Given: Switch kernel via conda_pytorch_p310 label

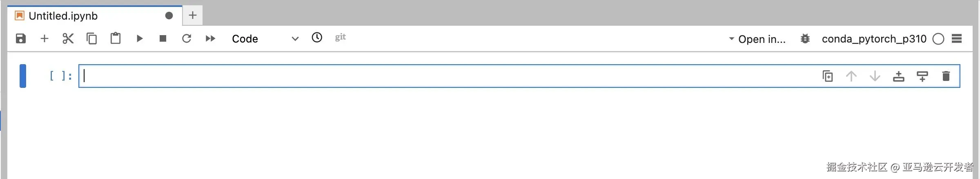Looking at the screenshot, I should [874, 39].
